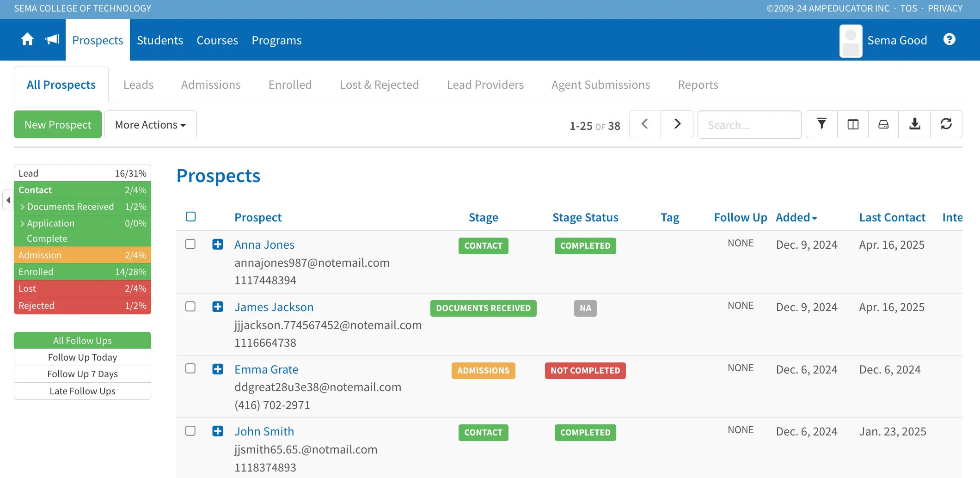Check the James Jackson row checkbox
Image resolution: width=980 pixels, height=478 pixels.
tap(190, 306)
